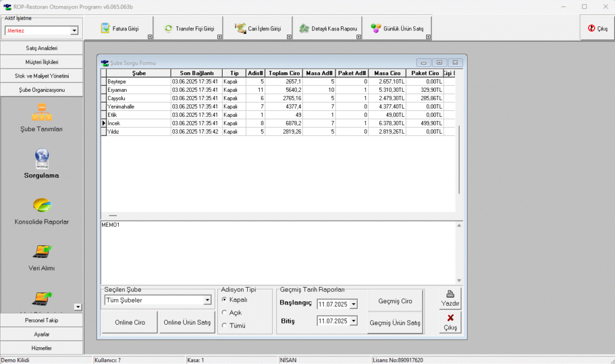This screenshot has height=364, width=615.
Task: Select the Yenimahalle branch row
Action: 278,107
